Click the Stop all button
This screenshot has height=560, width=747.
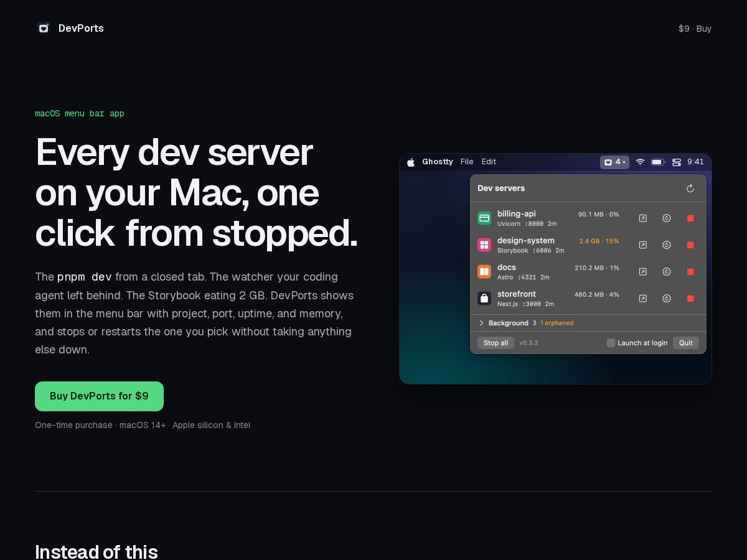pos(496,343)
